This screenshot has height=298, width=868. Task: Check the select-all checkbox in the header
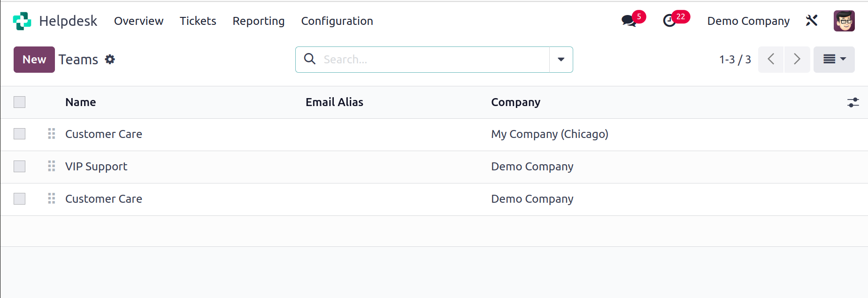pos(20,102)
